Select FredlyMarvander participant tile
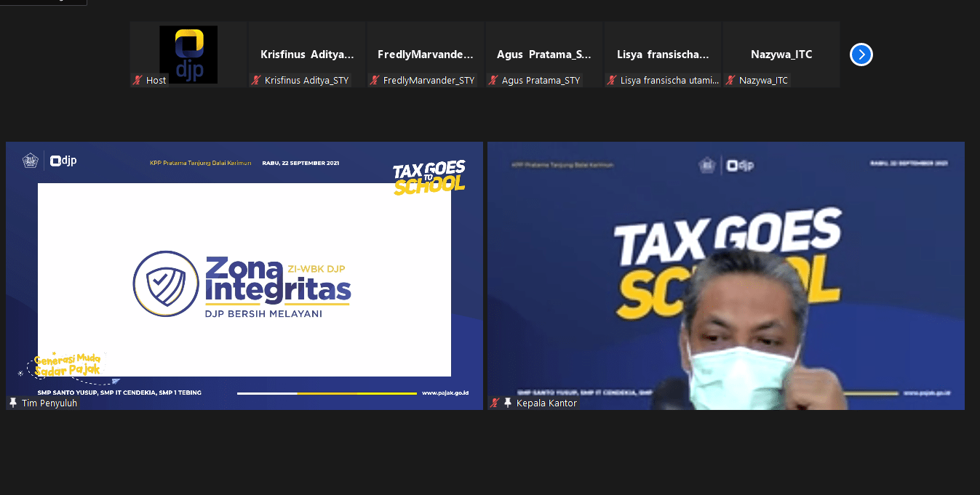This screenshot has height=495, width=980. point(426,55)
